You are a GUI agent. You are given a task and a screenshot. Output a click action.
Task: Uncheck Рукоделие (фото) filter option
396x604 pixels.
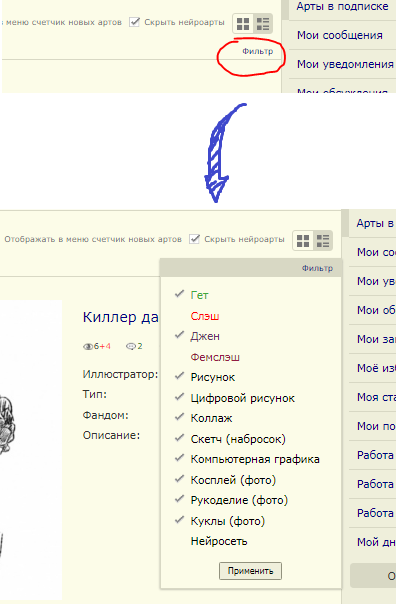(239, 500)
